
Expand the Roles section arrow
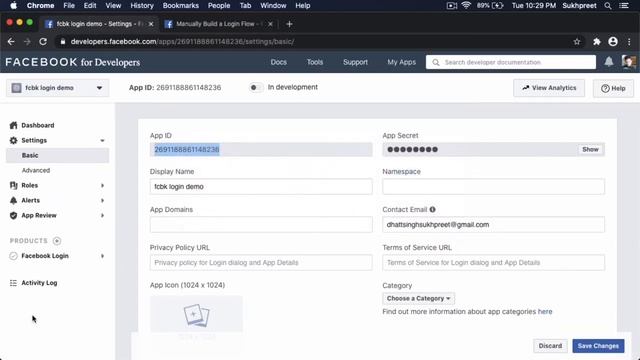click(102, 185)
